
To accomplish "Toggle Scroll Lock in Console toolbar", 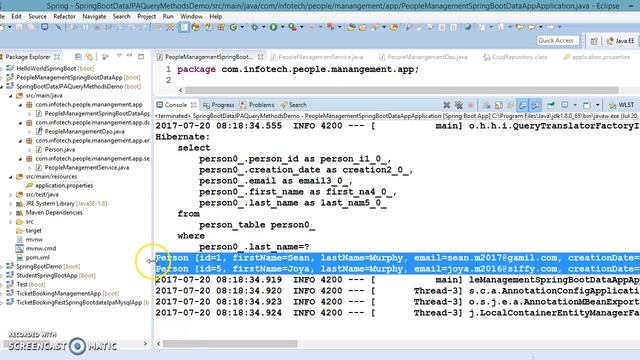I will point(499,105).
